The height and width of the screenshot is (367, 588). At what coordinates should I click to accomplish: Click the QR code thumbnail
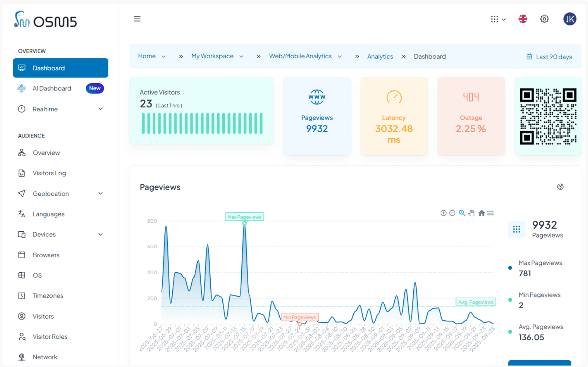(x=548, y=116)
